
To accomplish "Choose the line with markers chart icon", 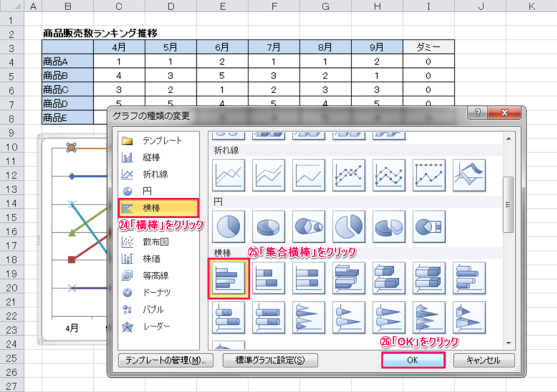I will (x=349, y=175).
